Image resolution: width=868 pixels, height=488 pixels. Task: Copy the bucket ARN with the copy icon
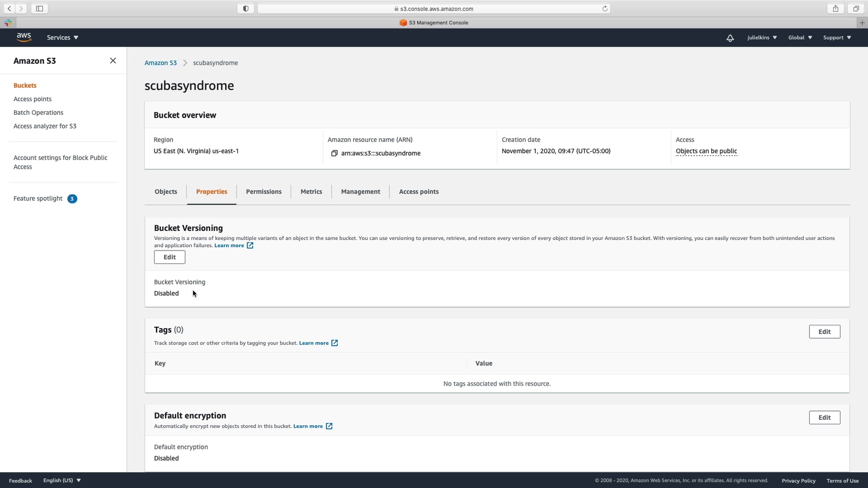pyautogui.click(x=334, y=153)
